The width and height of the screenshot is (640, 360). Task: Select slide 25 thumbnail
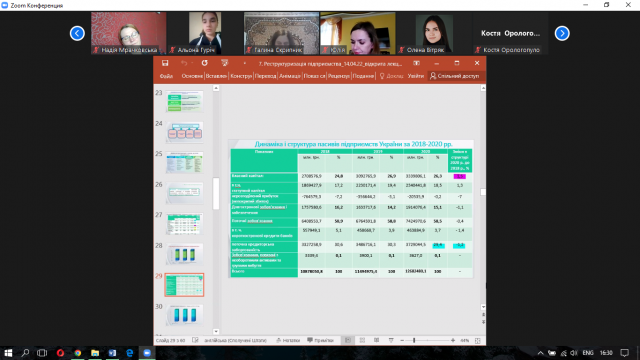184,162
